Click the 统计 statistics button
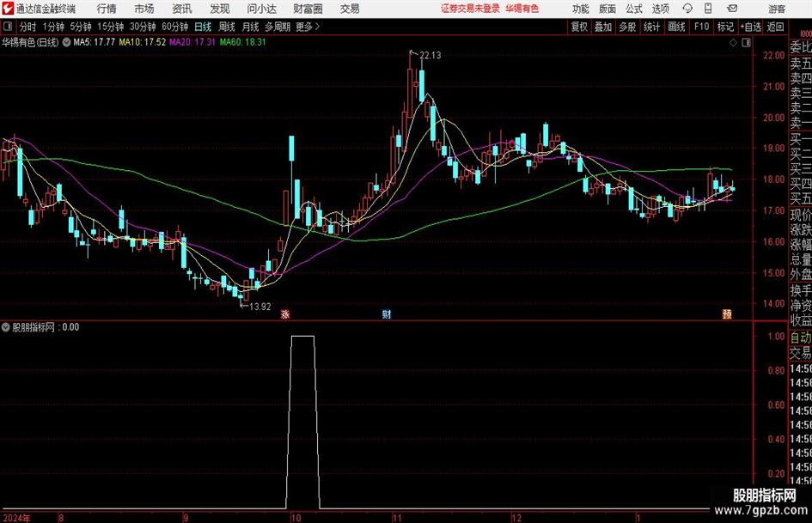This screenshot has height=523, width=812. pyautogui.click(x=651, y=27)
